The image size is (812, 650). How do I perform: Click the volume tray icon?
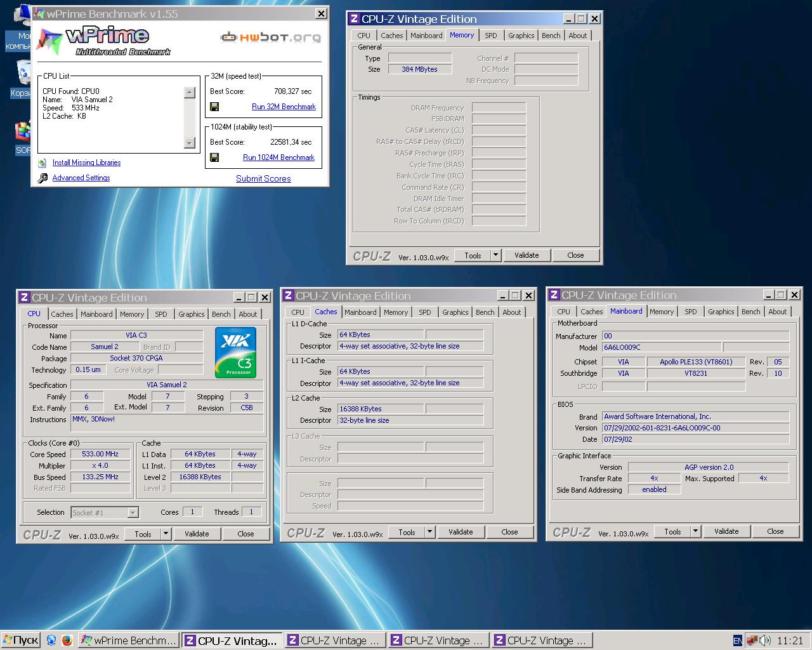(x=766, y=640)
